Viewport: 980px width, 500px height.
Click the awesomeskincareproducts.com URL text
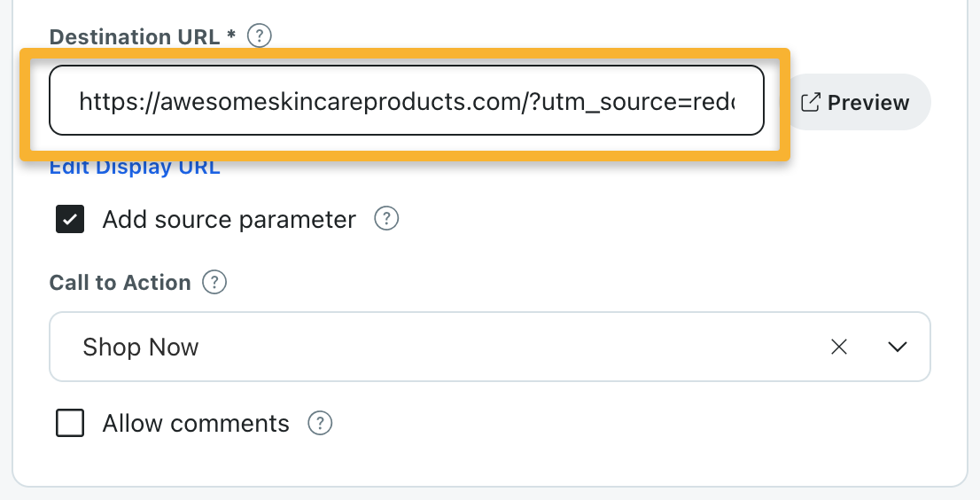pos(337,101)
